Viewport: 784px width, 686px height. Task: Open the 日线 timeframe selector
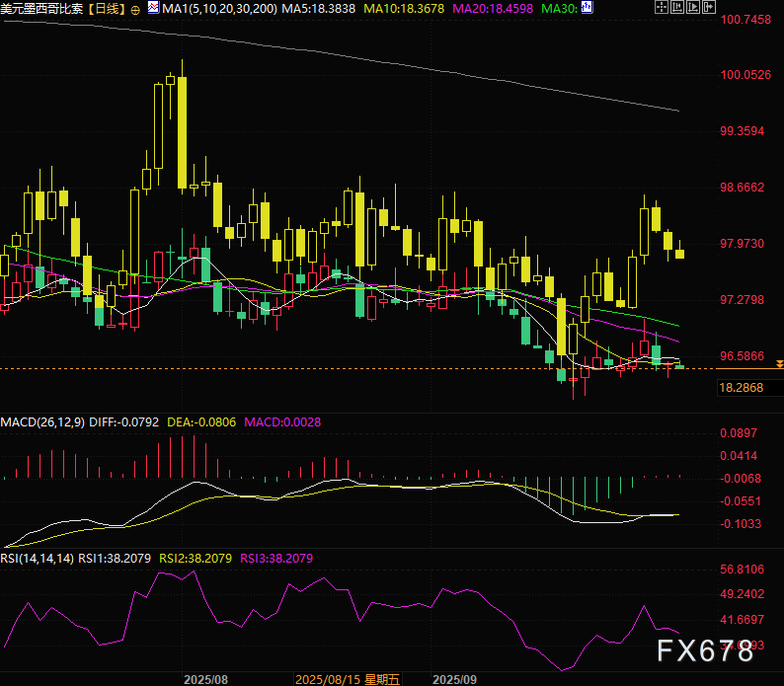(107, 9)
